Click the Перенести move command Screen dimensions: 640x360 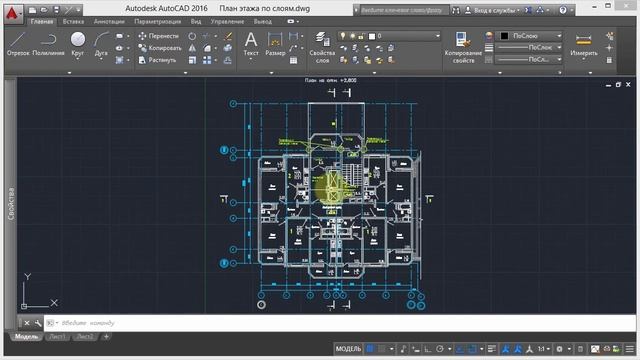[159, 36]
